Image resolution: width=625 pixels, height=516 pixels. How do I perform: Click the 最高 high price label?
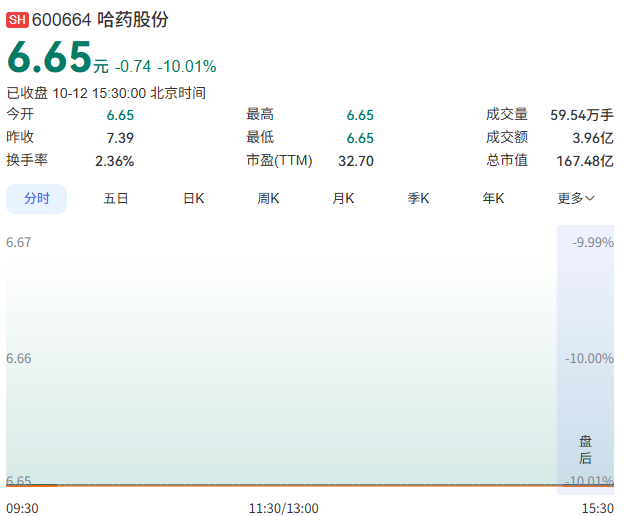pyautogui.click(x=260, y=114)
